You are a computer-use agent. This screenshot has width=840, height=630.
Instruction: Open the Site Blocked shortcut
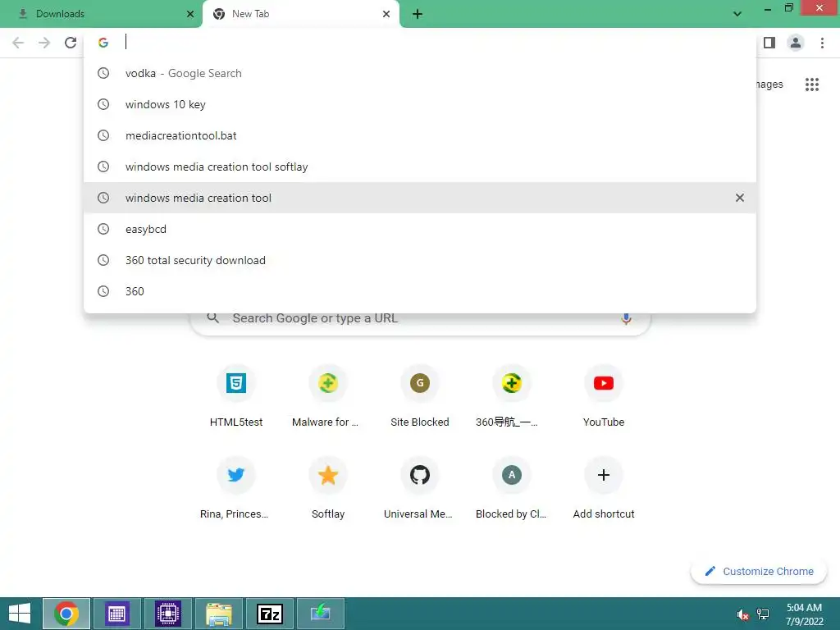click(x=420, y=396)
